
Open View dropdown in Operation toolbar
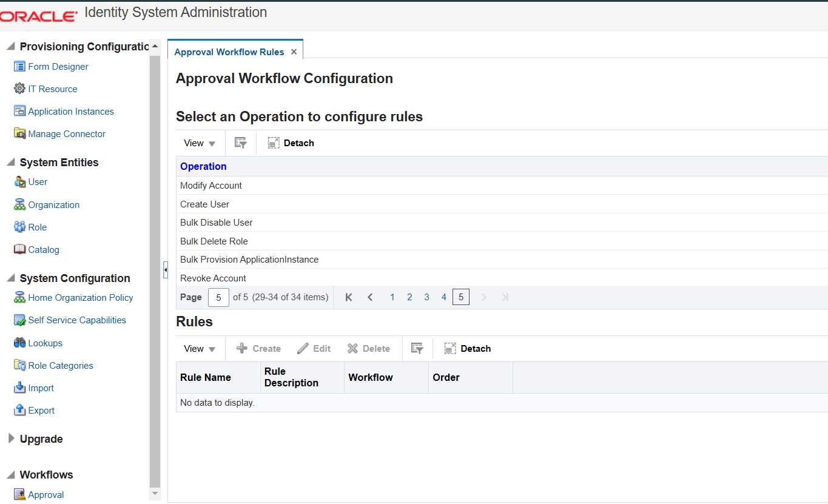click(x=200, y=143)
